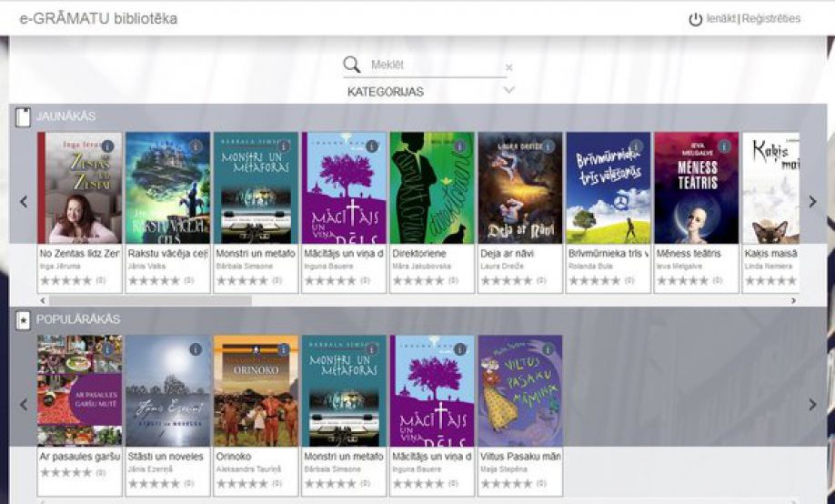Click the magnifier search icon
835x504 pixels.
[351, 65]
